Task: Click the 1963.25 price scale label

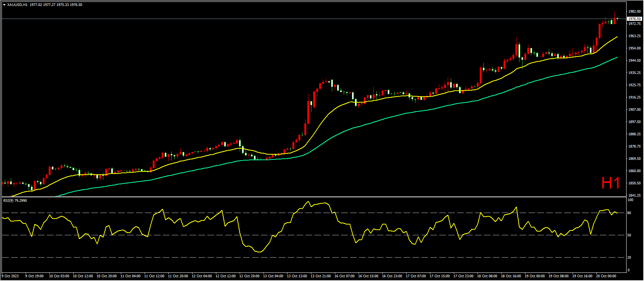Action: pos(634,36)
